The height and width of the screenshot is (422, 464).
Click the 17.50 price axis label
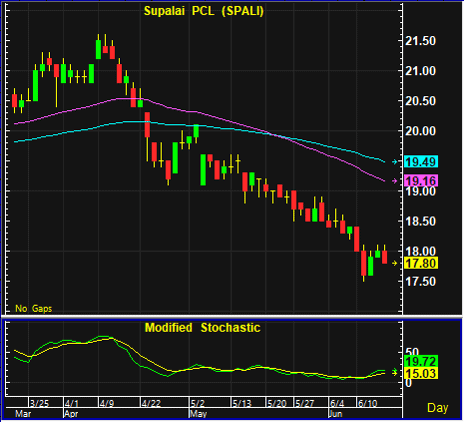(x=420, y=281)
